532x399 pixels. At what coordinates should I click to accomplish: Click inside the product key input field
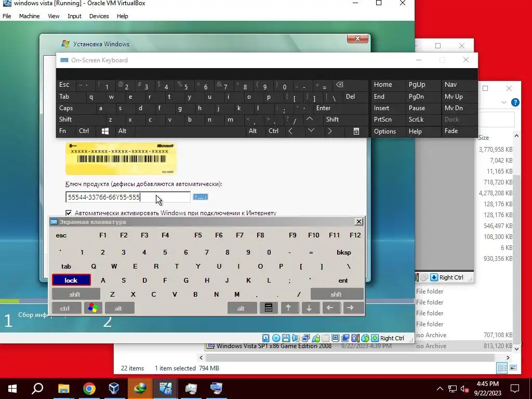click(128, 197)
